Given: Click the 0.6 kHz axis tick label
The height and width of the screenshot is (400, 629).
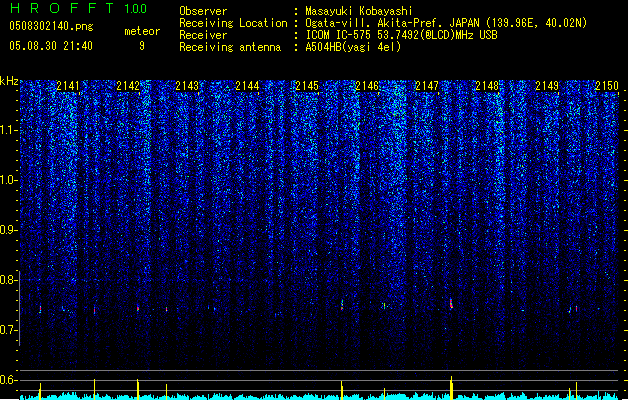Looking at the screenshot, I should click(9, 380).
